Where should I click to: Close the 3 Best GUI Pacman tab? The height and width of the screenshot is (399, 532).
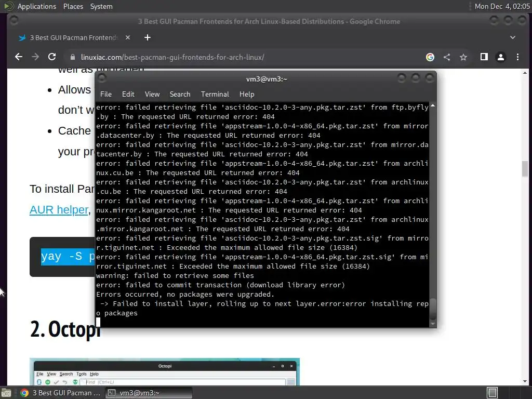(128, 37)
